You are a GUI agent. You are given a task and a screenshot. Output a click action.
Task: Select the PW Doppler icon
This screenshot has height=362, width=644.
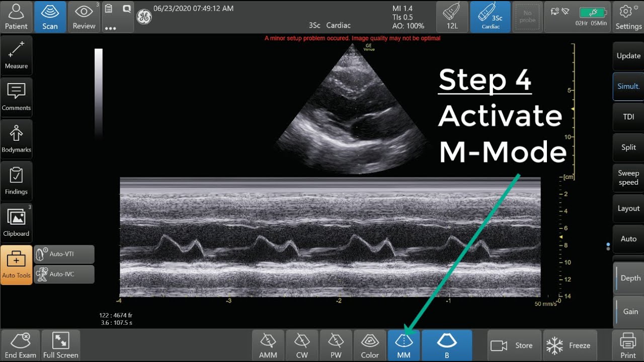(x=336, y=345)
